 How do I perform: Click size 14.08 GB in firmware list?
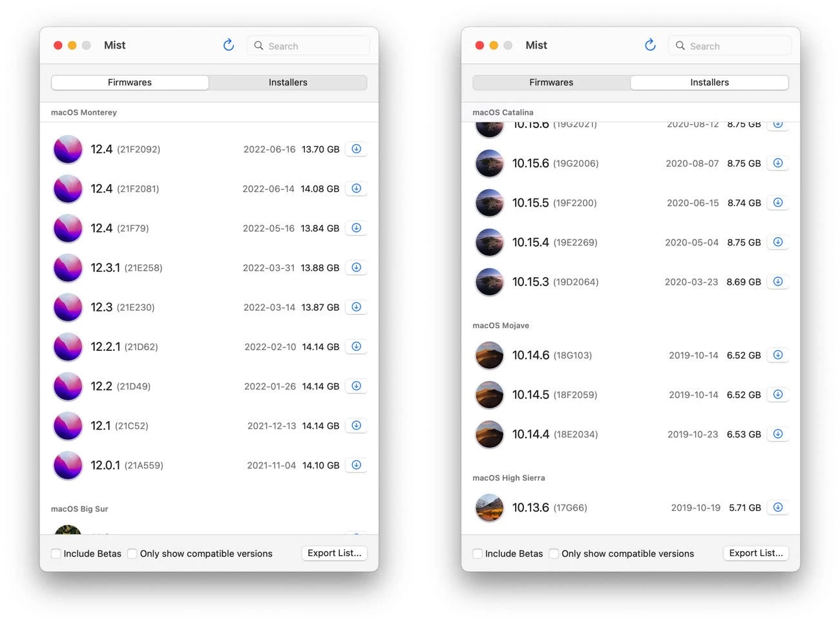(320, 189)
